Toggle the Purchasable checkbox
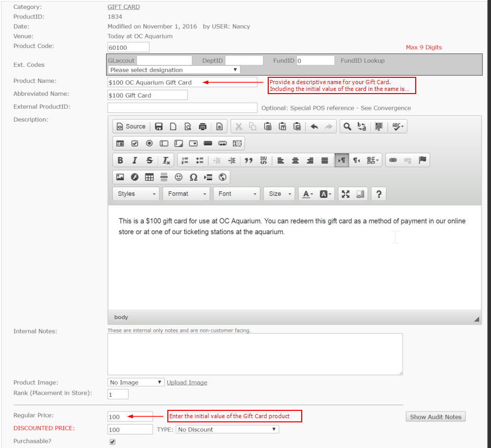The image size is (491, 448). pyautogui.click(x=112, y=442)
